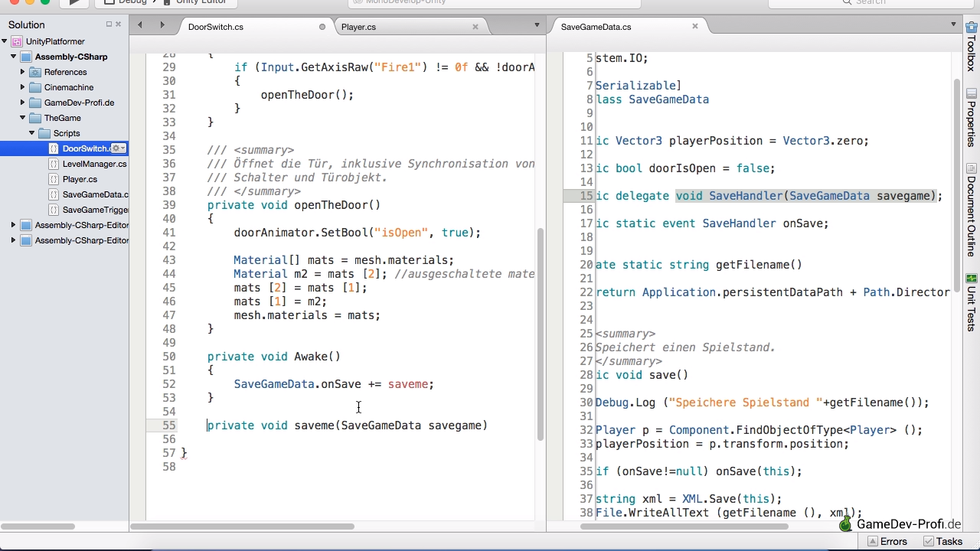Image resolution: width=980 pixels, height=551 pixels.
Task: Open the DoorSwitch.cs gear options menu
Action: tap(118, 148)
